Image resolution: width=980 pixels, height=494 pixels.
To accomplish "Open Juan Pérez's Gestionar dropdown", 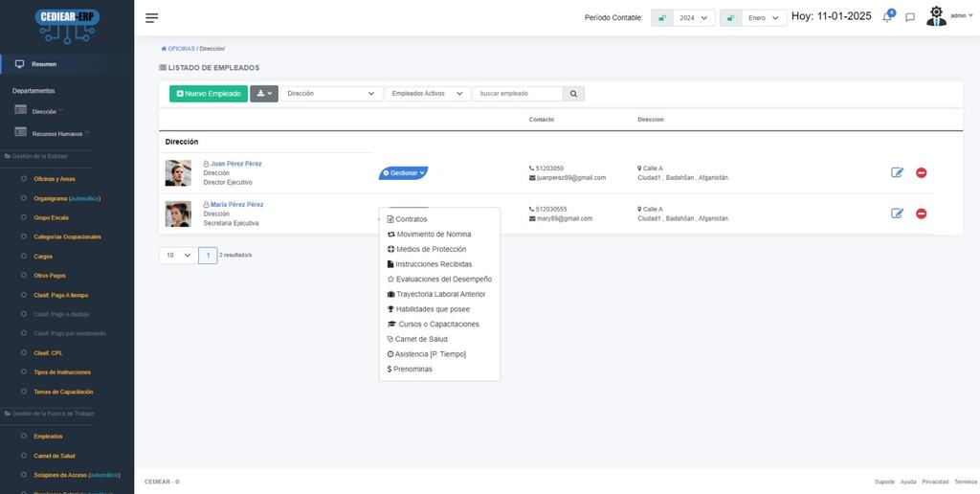I will pos(403,173).
